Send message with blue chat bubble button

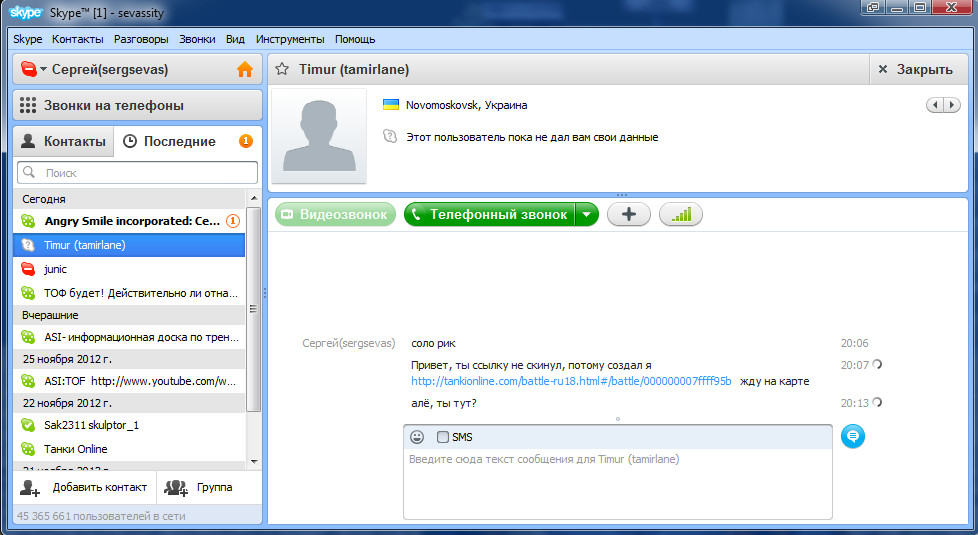(x=853, y=436)
